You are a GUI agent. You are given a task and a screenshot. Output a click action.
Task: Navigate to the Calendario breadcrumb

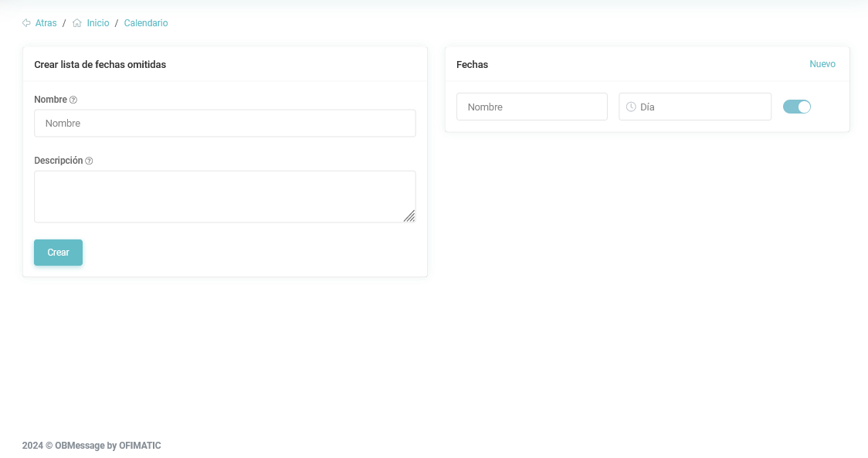click(146, 23)
